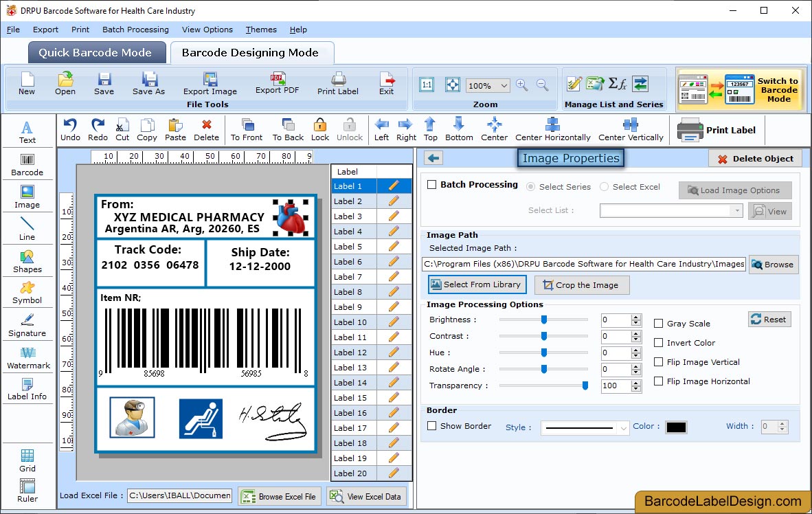
Task: Enable Flip Image Vertical
Action: tap(659, 361)
